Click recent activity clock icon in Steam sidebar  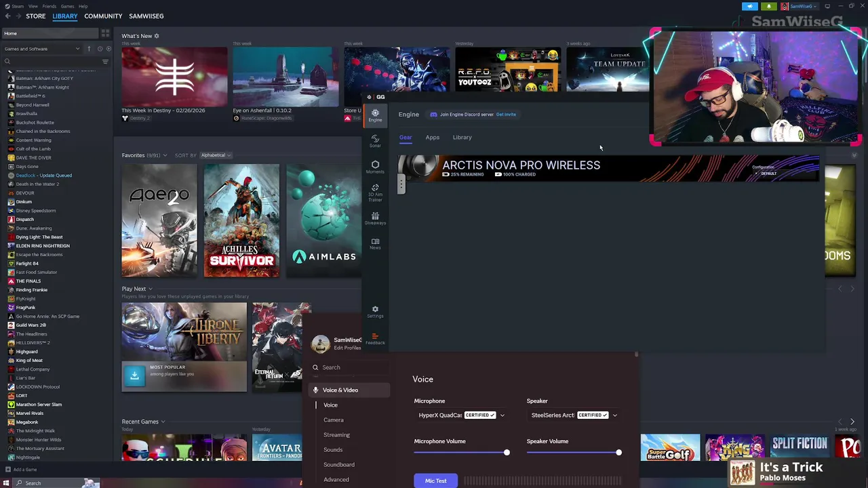100,49
